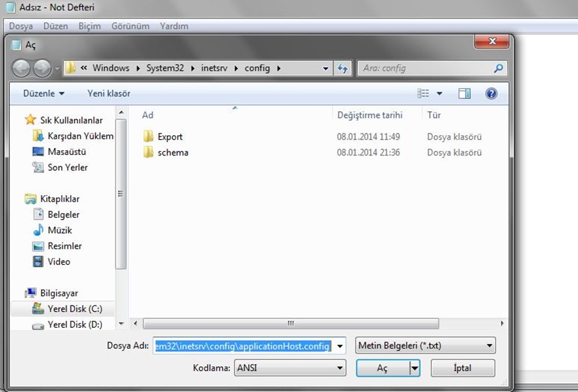Expand the arrow after inetsrv in path

[x=237, y=68]
